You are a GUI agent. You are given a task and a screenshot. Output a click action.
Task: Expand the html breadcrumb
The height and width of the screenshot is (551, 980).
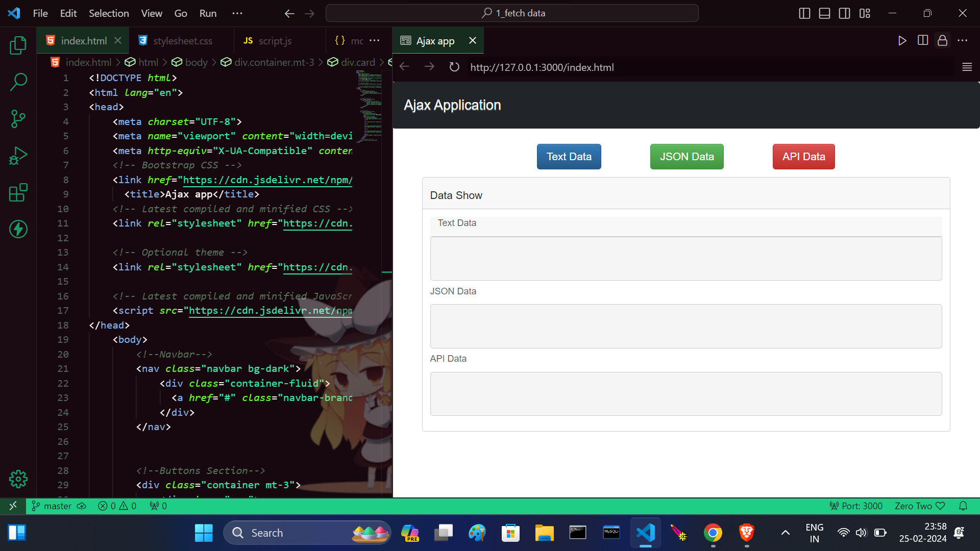tap(141, 62)
